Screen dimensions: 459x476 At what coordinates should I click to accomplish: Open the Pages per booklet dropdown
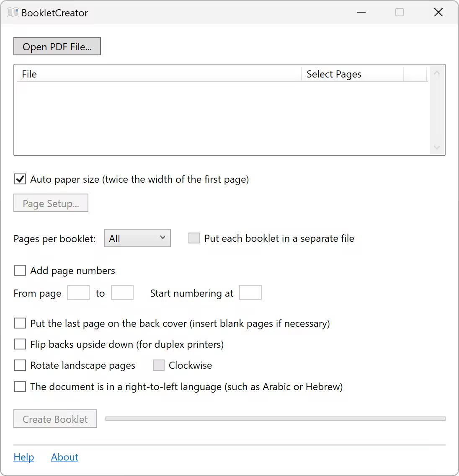(x=137, y=238)
